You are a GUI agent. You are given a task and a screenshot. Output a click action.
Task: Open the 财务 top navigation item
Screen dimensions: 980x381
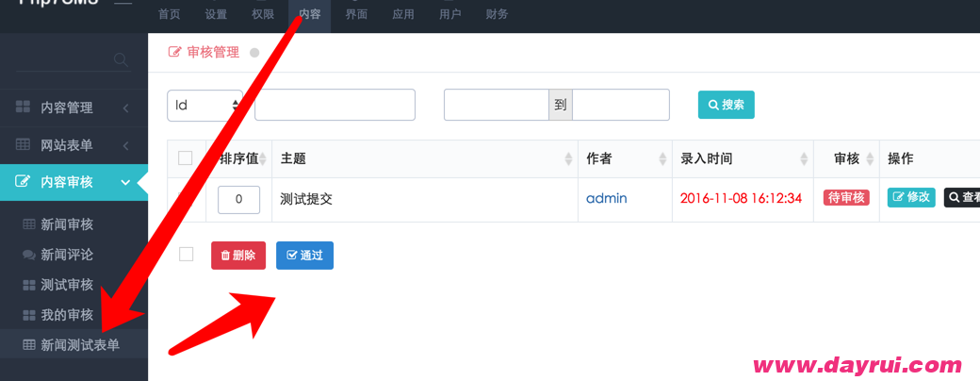497,14
